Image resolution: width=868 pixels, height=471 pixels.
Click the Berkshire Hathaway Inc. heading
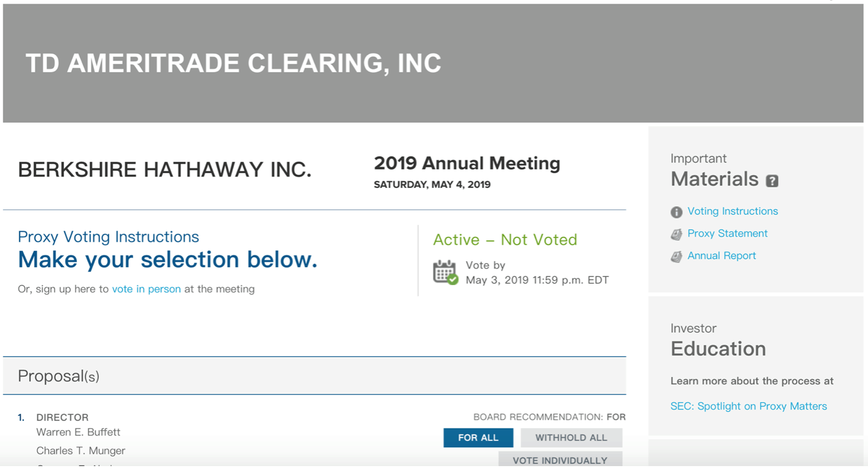(x=165, y=170)
